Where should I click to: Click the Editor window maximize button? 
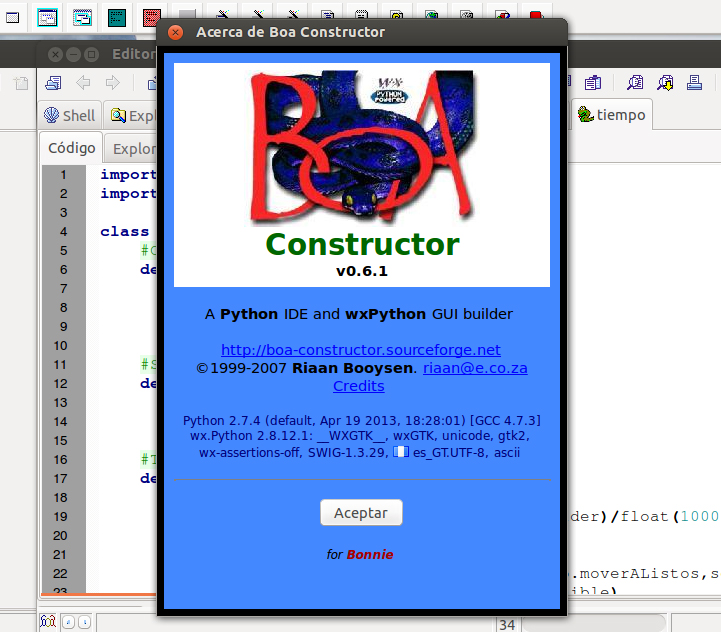pyautogui.click(x=92, y=55)
